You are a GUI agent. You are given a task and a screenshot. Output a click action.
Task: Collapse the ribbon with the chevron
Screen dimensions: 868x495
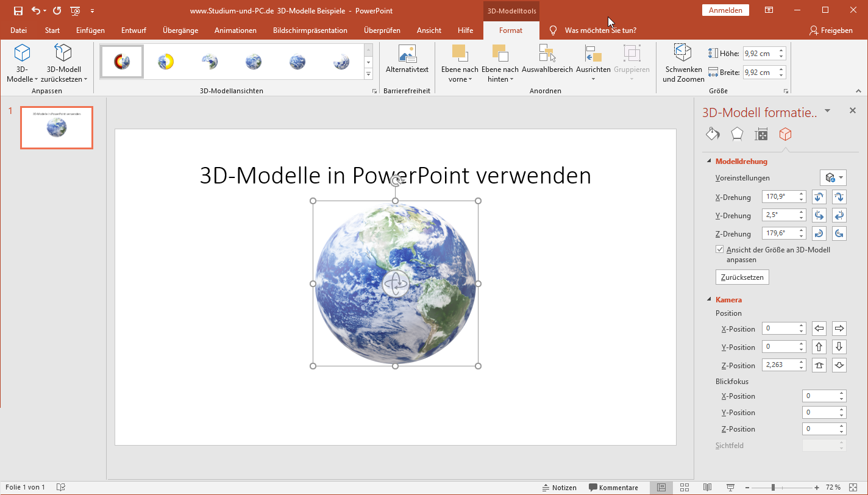858,91
